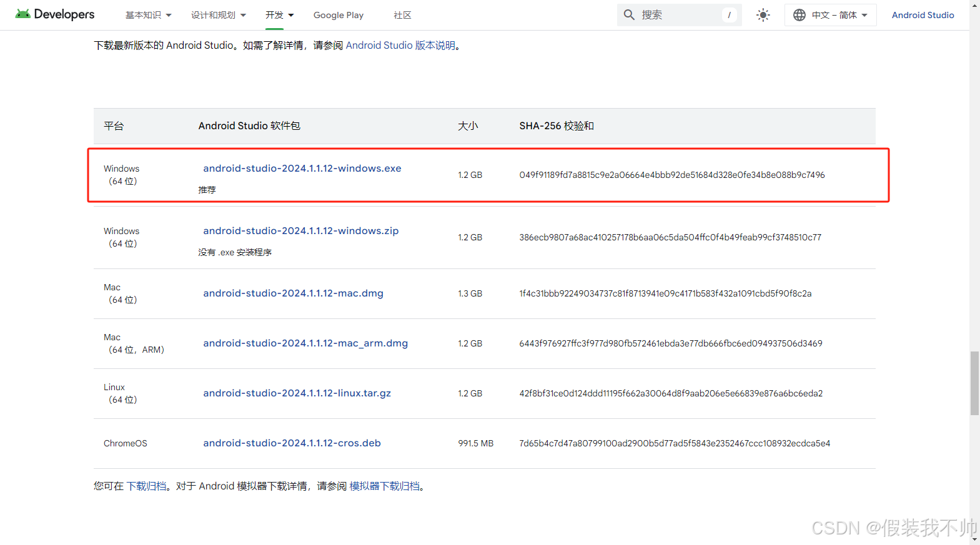
Task: Click the 大小 column header
Action: pos(468,125)
